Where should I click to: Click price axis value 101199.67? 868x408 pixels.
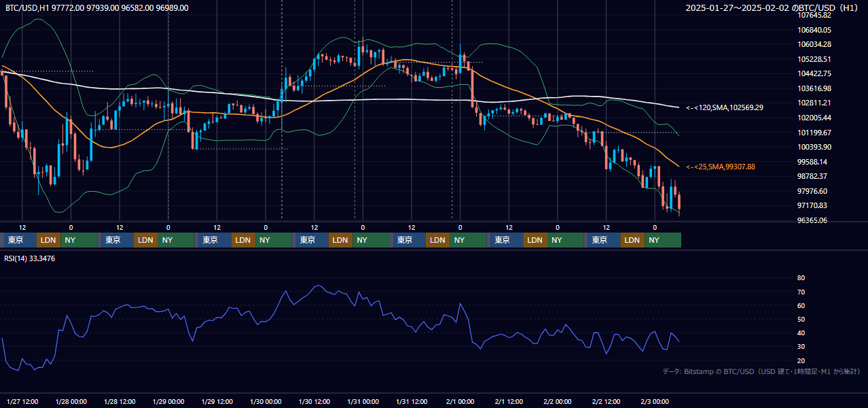pyautogui.click(x=814, y=133)
